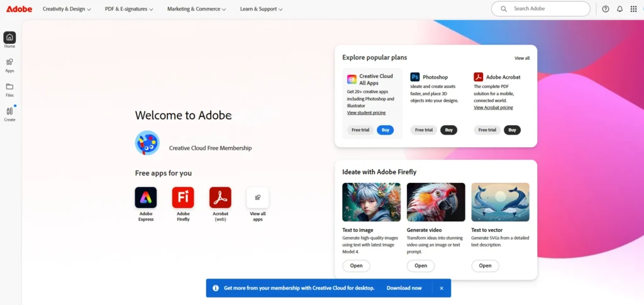Expand the Marketing & Commerce menu
The image size is (644, 305).
pyautogui.click(x=197, y=9)
